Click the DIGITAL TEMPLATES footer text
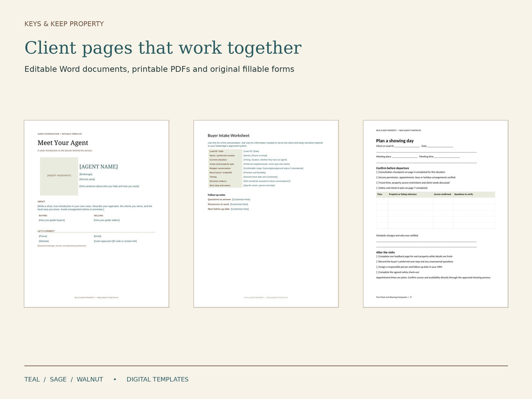The image size is (532, 399). tap(157, 379)
